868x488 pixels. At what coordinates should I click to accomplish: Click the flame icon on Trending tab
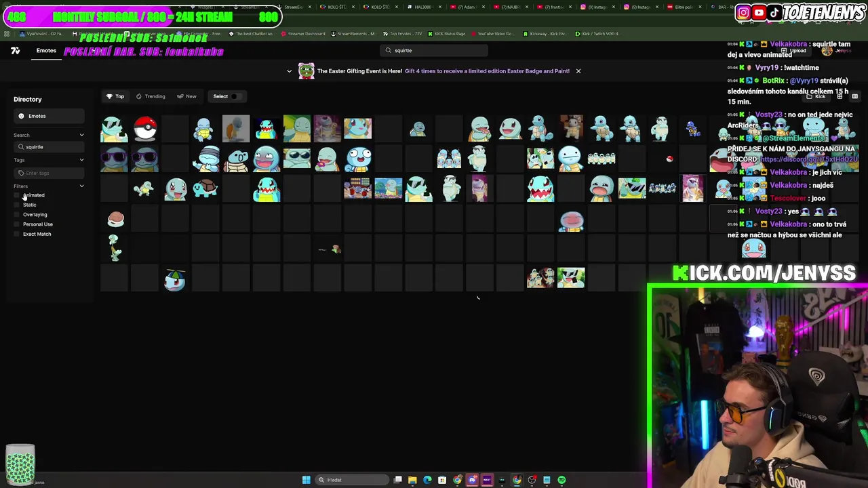[x=138, y=96]
